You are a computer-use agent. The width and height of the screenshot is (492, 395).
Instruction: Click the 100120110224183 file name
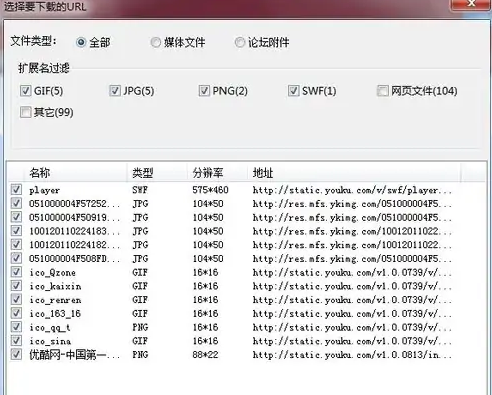[x=74, y=231]
